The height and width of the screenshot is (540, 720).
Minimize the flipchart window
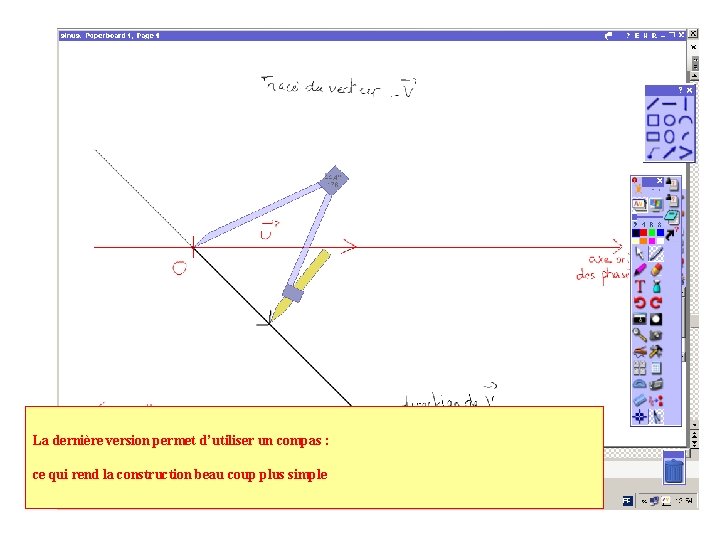663,35
